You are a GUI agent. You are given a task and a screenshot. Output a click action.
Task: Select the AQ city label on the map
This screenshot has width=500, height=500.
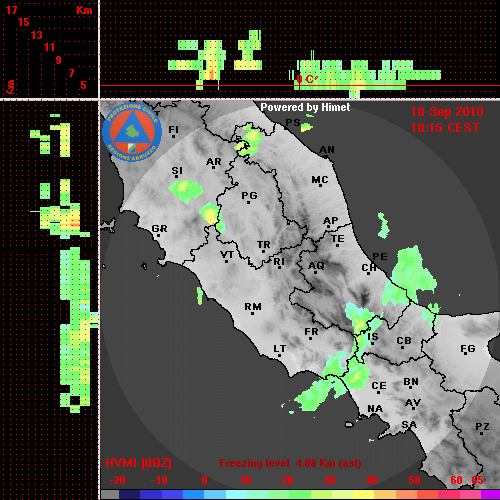tap(316, 266)
